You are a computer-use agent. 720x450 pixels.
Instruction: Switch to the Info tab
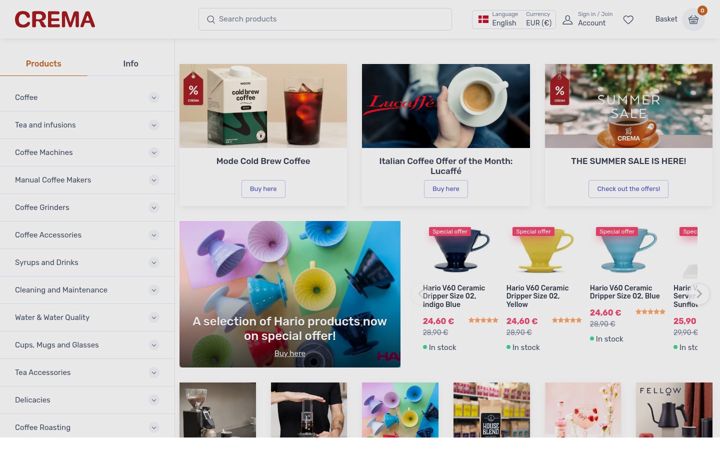click(130, 64)
